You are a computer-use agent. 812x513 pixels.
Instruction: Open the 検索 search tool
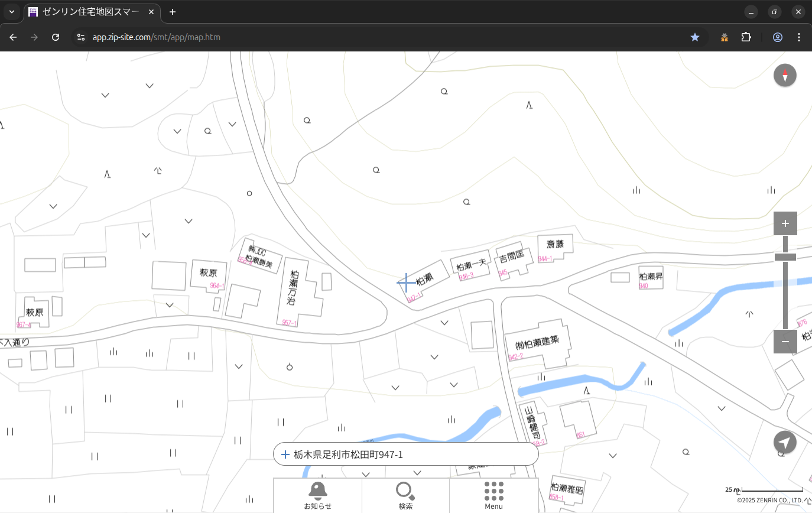405,495
